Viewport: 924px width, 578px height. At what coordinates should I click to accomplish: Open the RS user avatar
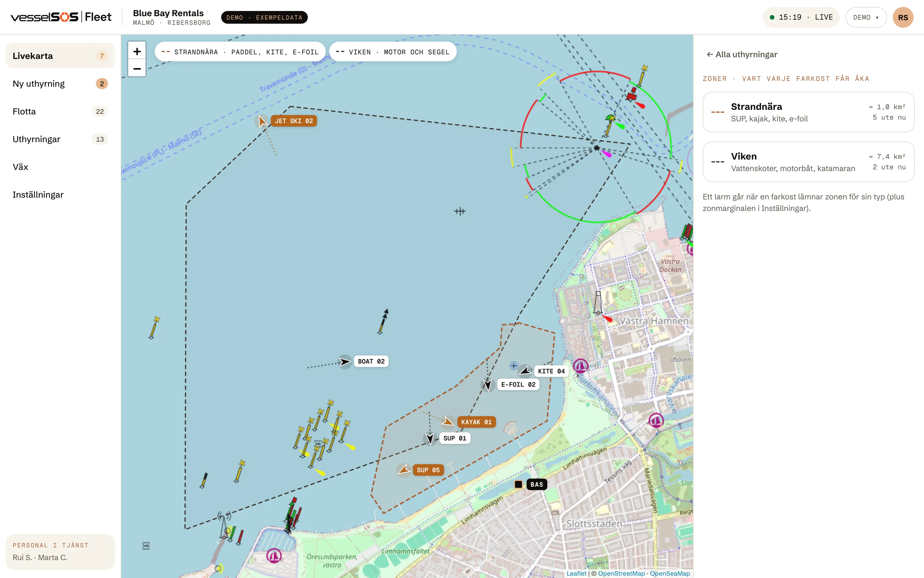click(903, 18)
